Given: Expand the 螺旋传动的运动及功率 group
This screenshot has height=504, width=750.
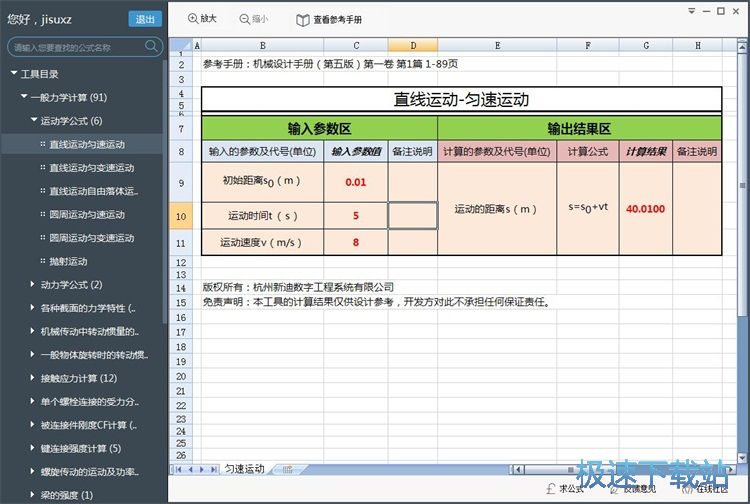Looking at the screenshot, I should click(33, 471).
